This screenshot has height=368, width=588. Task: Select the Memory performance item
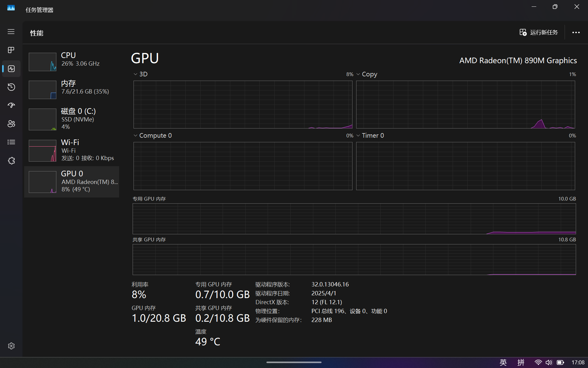tap(72, 89)
